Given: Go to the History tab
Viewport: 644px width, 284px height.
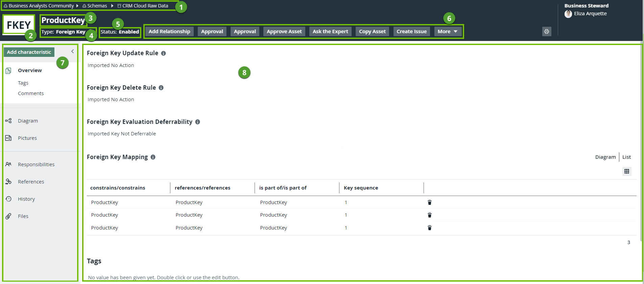Looking at the screenshot, I should (x=26, y=199).
